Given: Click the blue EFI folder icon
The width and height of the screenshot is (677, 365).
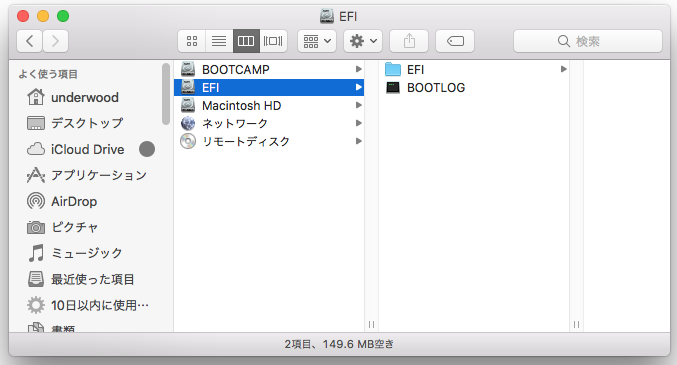Looking at the screenshot, I should coord(393,69).
